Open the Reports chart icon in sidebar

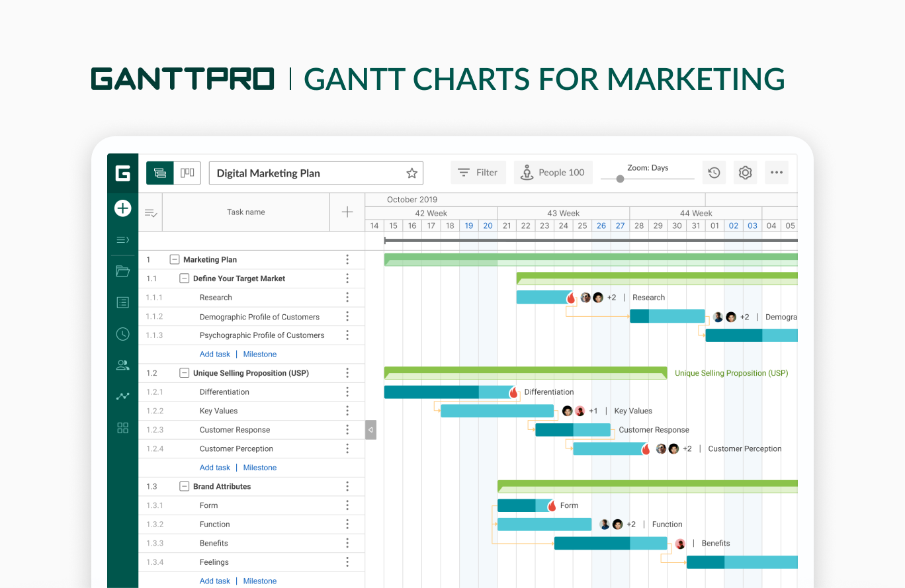click(x=122, y=396)
